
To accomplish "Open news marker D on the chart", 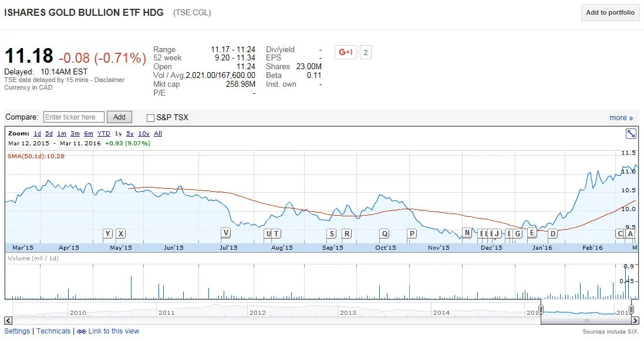I will click(x=552, y=234).
